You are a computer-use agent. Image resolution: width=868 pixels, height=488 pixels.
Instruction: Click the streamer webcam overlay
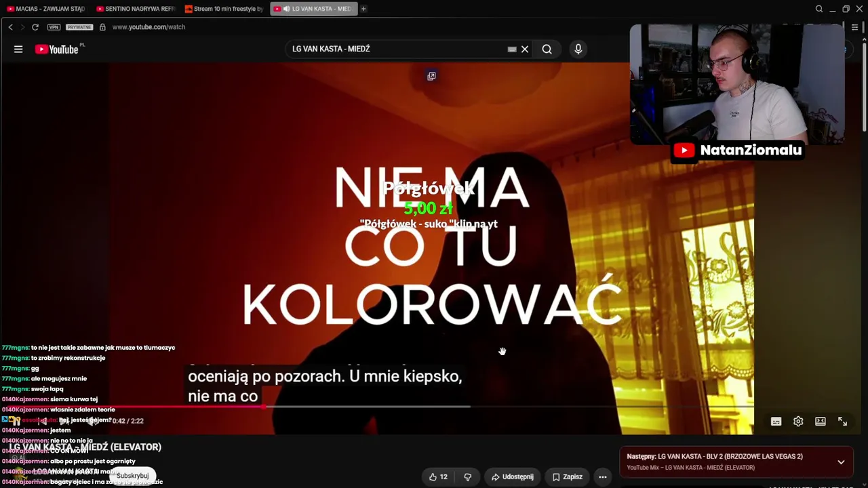tap(736, 84)
